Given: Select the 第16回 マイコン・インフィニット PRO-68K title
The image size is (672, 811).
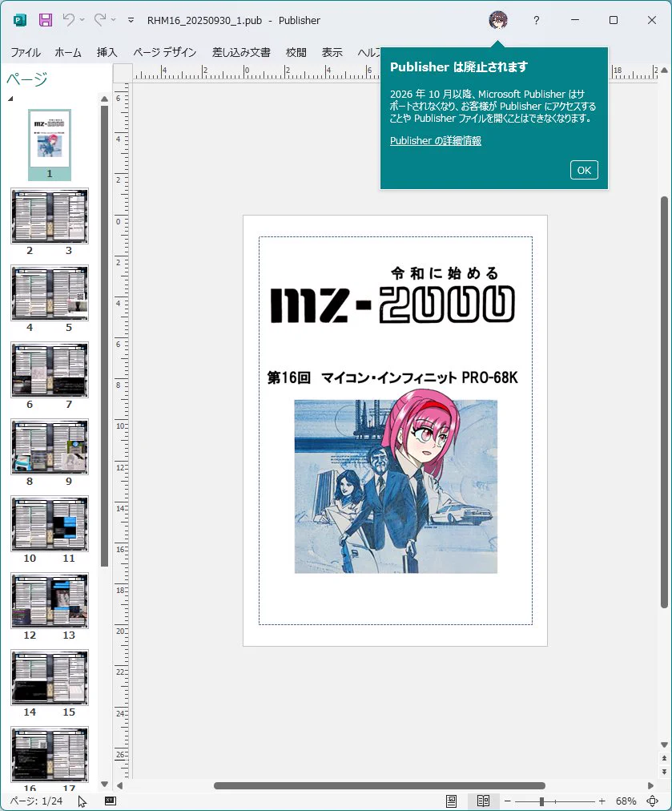Looking at the screenshot, I should coord(392,377).
